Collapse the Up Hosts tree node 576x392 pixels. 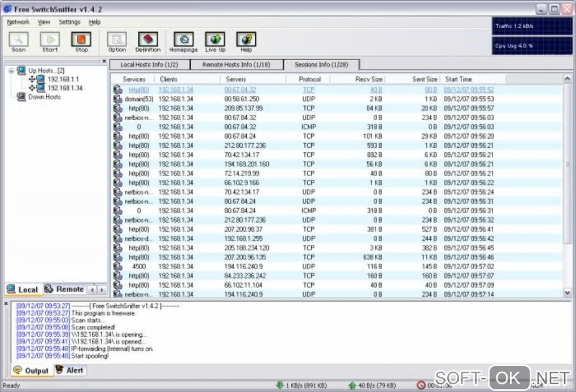11,71
